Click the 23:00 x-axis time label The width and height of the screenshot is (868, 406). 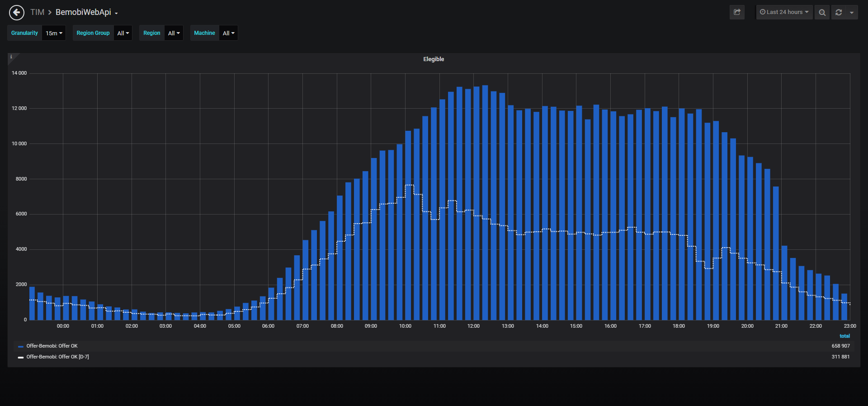[x=850, y=326]
